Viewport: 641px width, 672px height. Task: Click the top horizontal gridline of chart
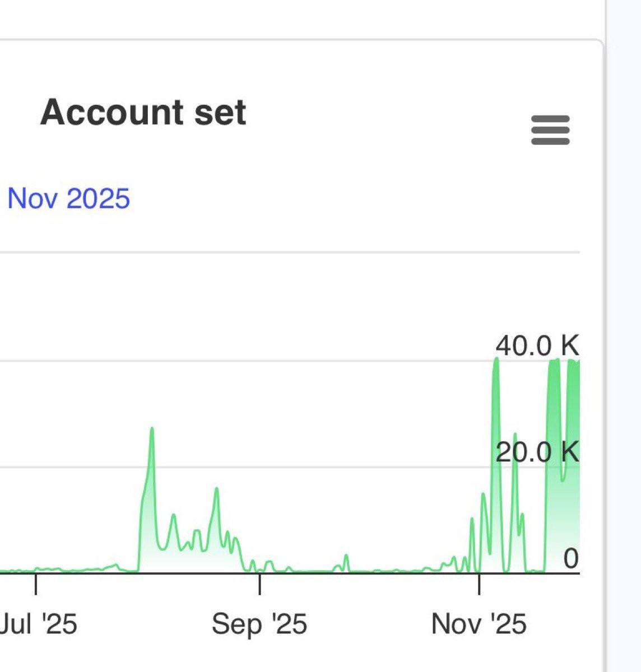[280, 253]
